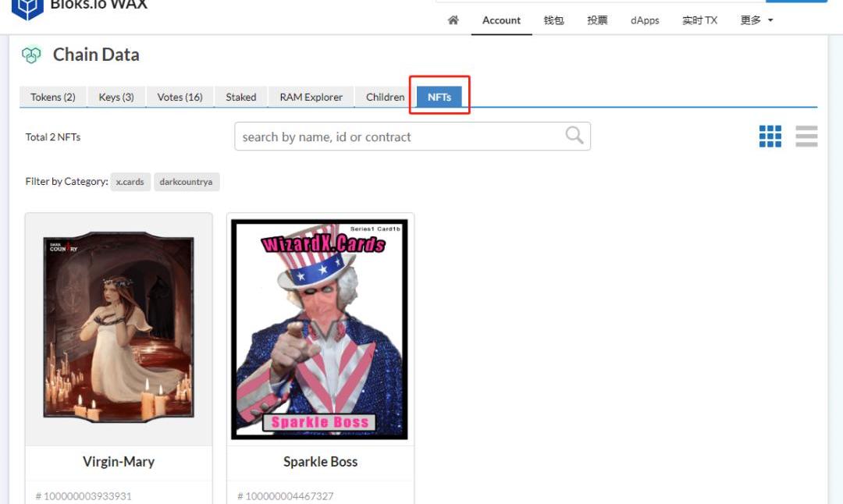
Task: Switch to Votes (16) tab
Action: tap(180, 97)
